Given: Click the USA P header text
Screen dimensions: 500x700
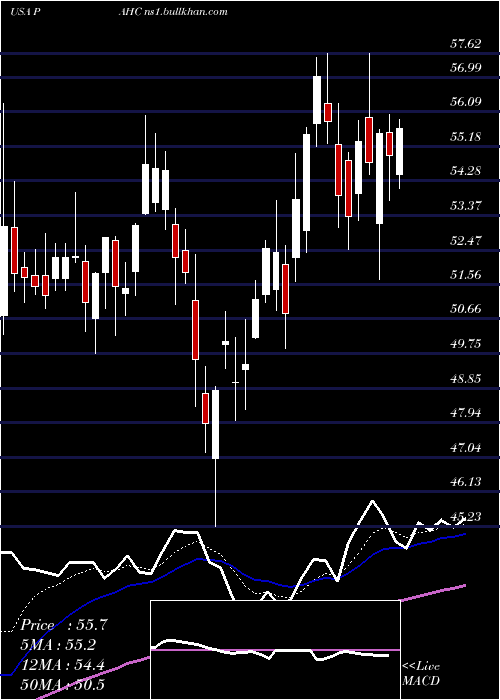Looking at the screenshot, I should (x=25, y=11).
